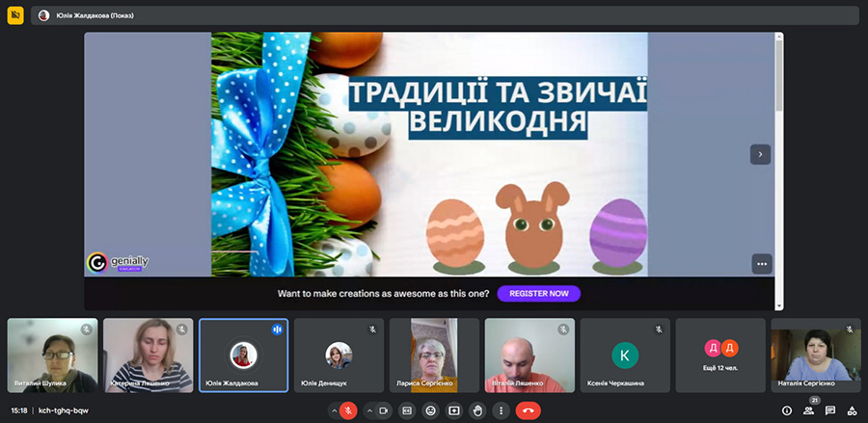Click the bunny egg character on the slide
868x423 pixels.
click(x=533, y=226)
